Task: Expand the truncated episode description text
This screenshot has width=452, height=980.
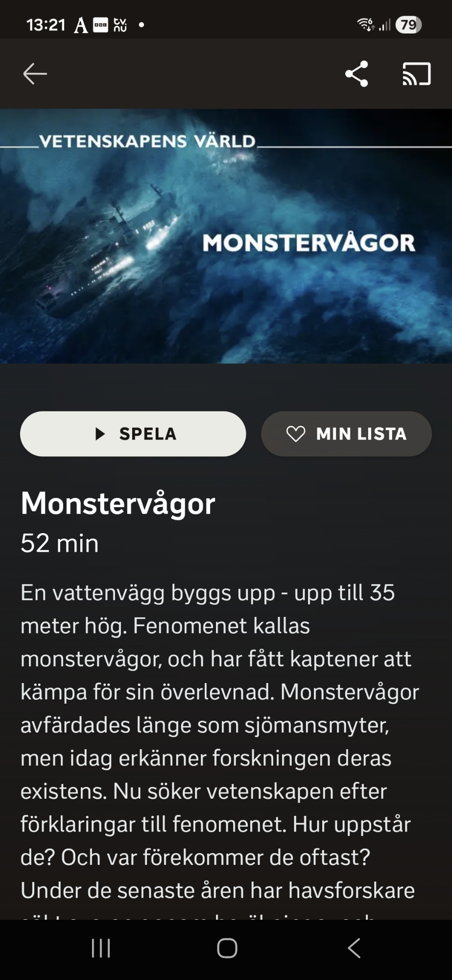Action: tap(220, 749)
